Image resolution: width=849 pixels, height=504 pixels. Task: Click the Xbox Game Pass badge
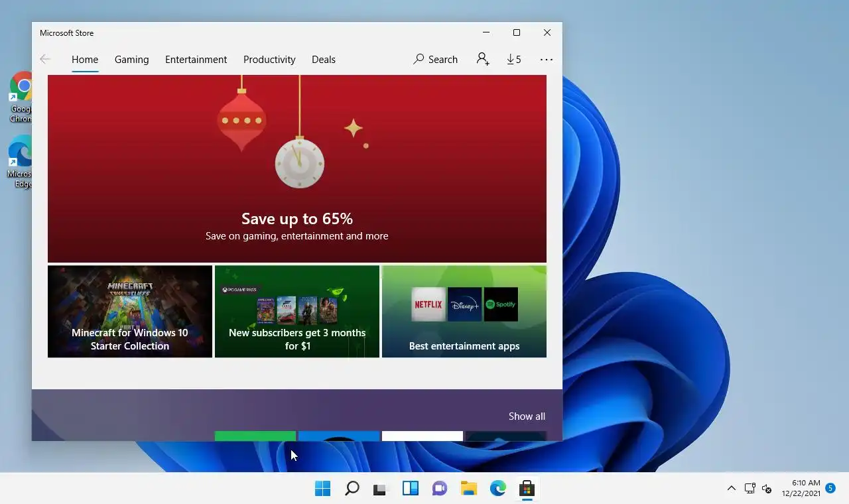(239, 290)
